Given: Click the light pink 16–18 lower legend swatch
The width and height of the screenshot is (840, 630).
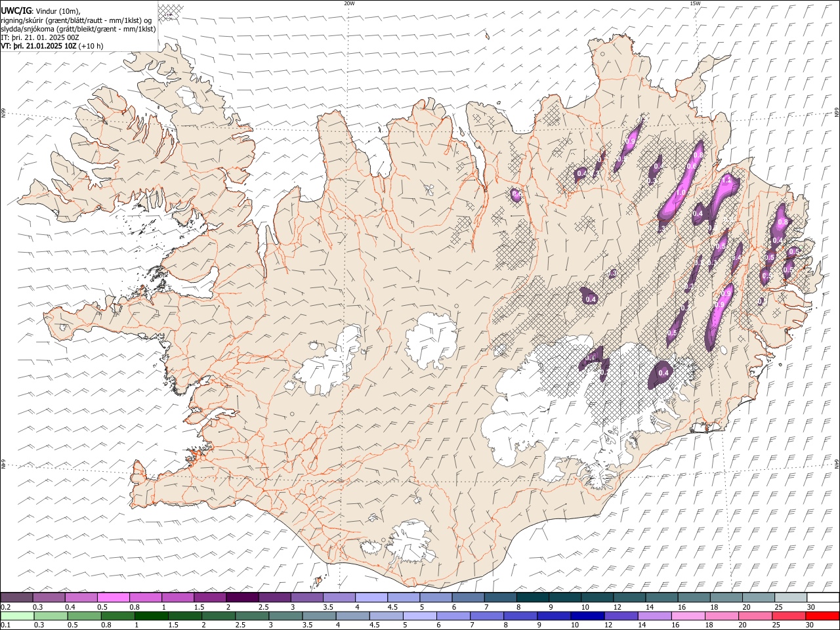Looking at the screenshot, I should click(688, 616).
